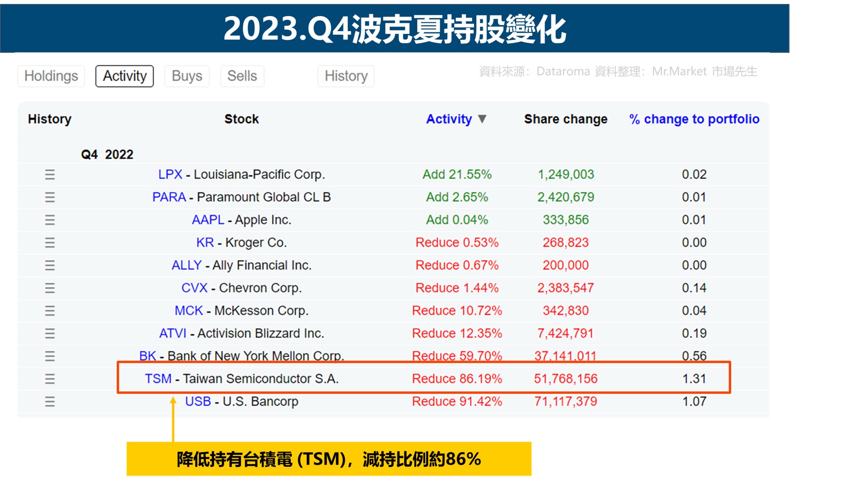Open history icon for ALLY row

(50, 266)
